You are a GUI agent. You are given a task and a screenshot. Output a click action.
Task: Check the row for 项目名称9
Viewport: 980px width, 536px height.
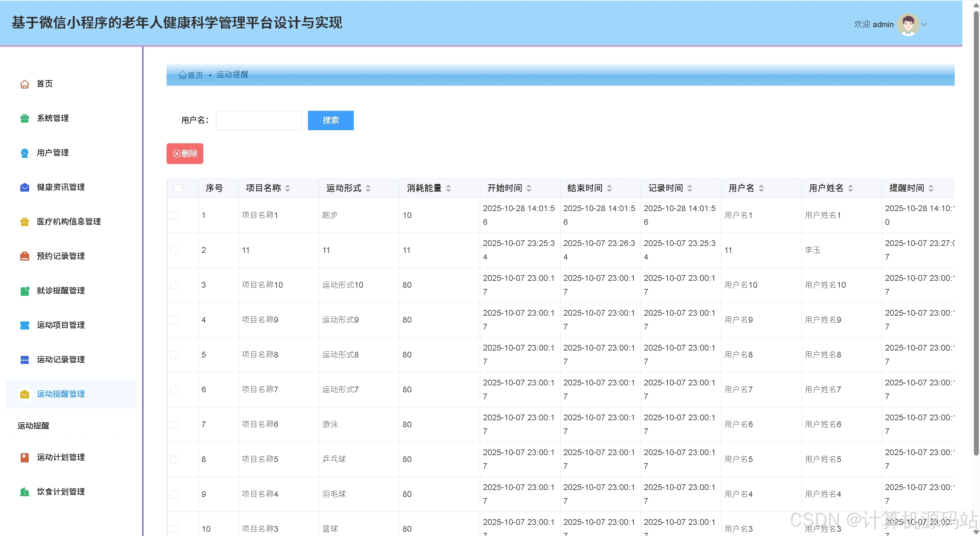[174, 320]
